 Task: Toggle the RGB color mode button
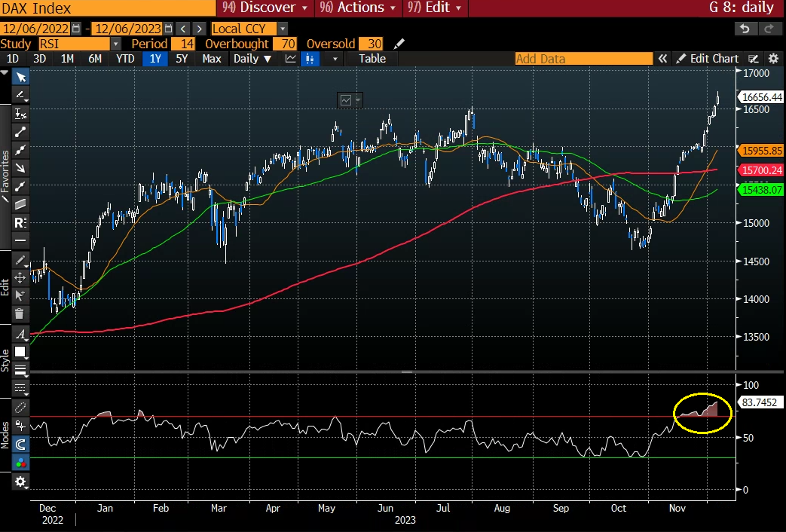[x=20, y=463]
